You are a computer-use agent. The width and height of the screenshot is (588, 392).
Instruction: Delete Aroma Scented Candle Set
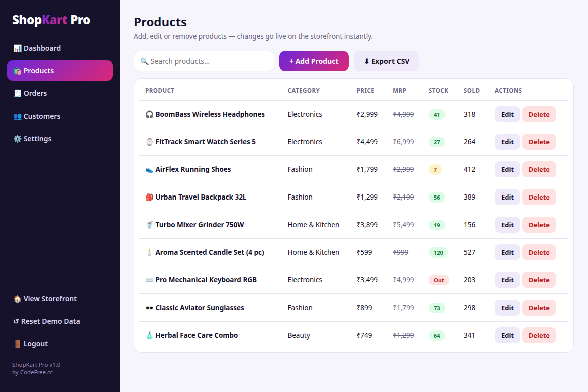[539, 252]
